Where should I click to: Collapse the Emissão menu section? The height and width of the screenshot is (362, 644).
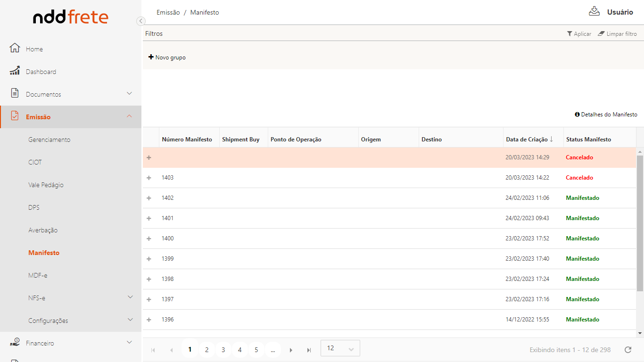[x=129, y=116]
